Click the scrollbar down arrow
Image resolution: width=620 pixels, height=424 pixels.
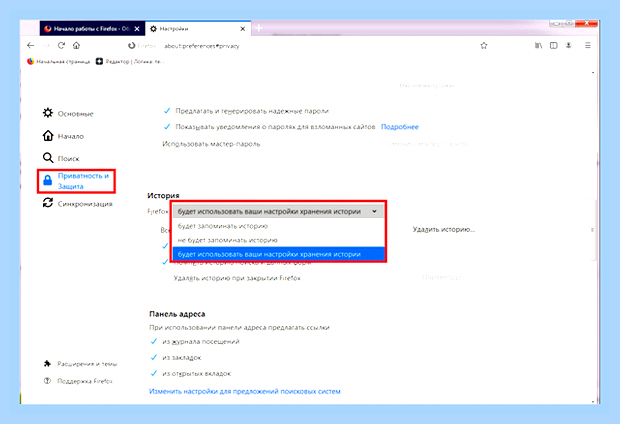click(593, 401)
